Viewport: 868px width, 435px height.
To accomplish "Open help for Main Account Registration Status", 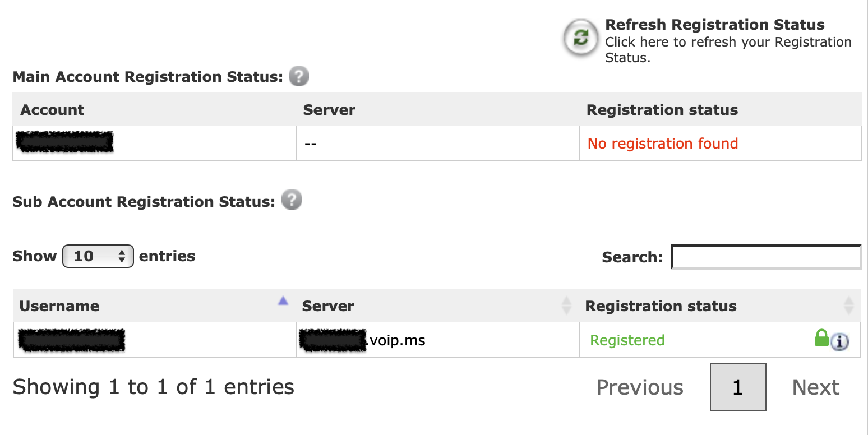I will pyautogui.click(x=299, y=76).
